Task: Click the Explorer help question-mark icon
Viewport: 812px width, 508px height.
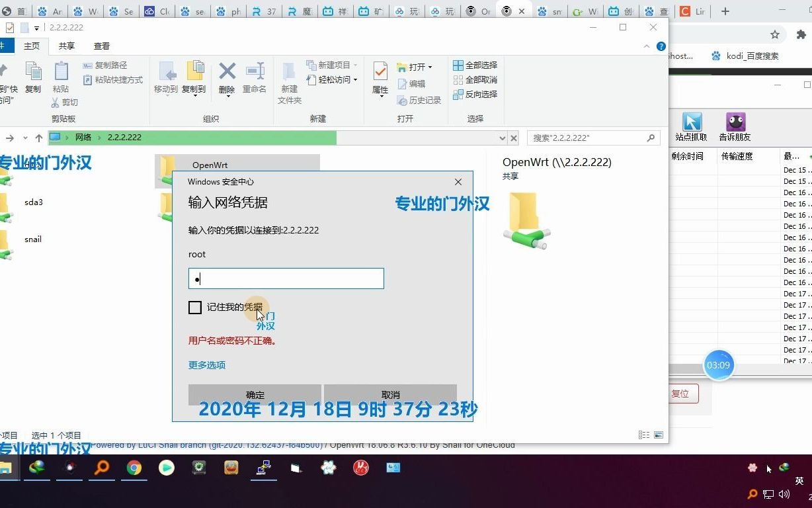Action: coord(661,46)
